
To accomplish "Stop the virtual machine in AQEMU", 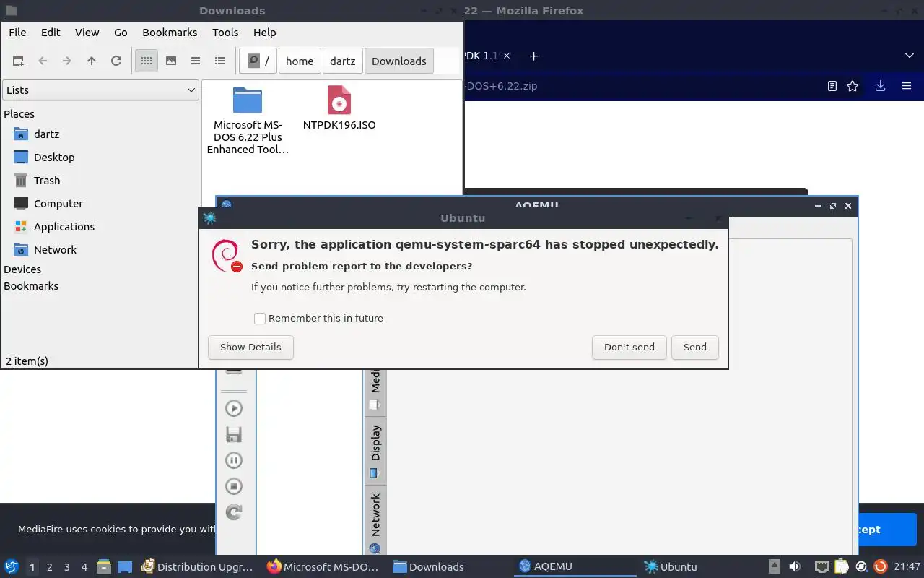I will 234,486.
